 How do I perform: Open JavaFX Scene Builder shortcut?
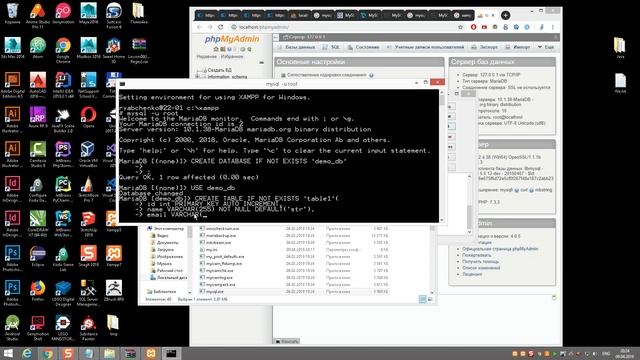click(63, 119)
